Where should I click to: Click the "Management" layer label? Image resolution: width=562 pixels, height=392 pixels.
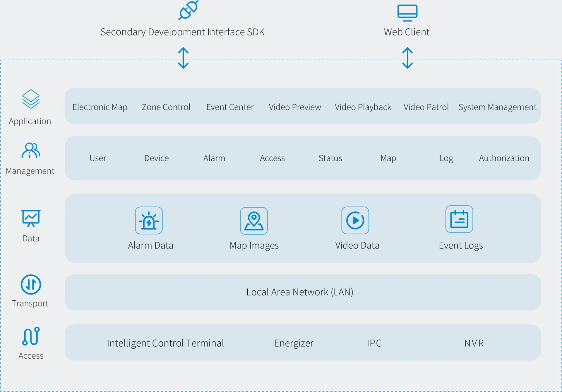30,171
